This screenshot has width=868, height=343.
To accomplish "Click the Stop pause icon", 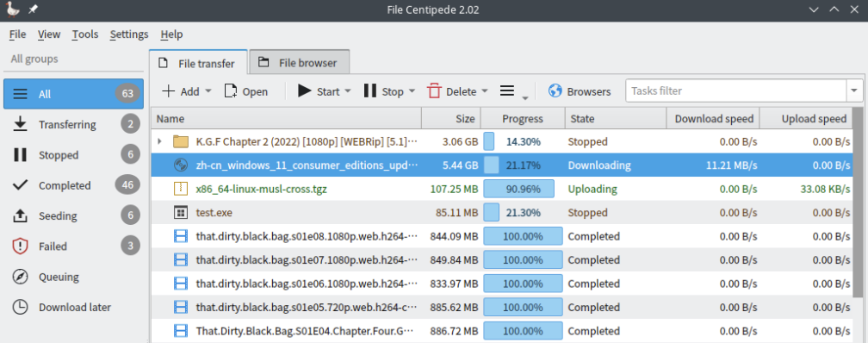I will pyautogui.click(x=369, y=90).
